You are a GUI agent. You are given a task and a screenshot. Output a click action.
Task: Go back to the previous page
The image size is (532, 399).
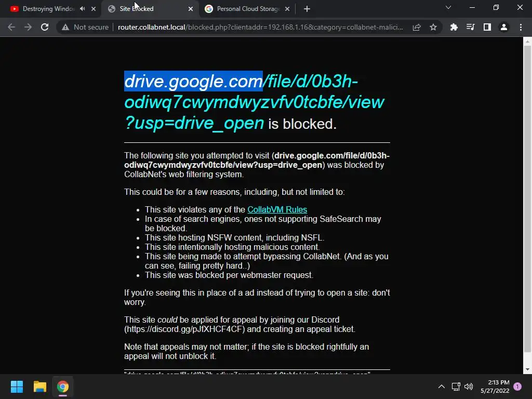click(11, 27)
